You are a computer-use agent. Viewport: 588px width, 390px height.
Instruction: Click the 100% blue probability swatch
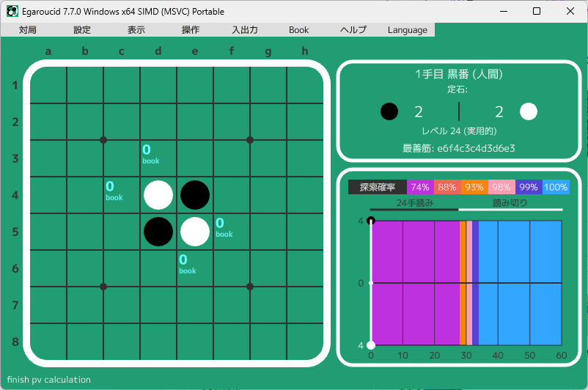tap(556, 187)
